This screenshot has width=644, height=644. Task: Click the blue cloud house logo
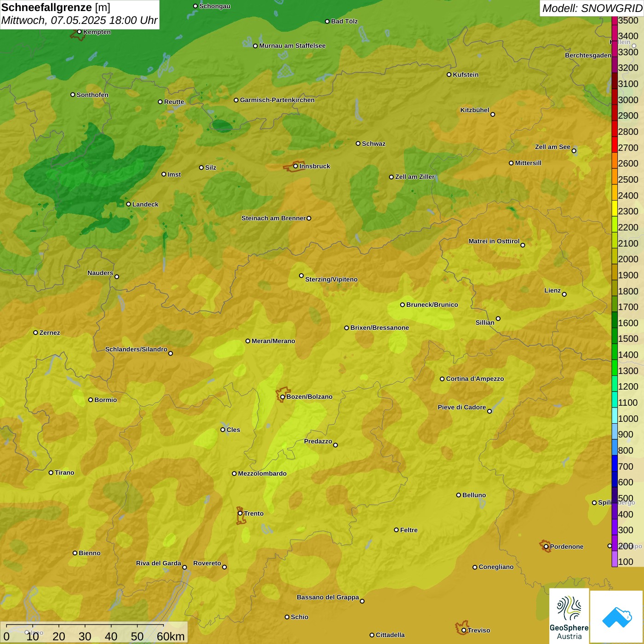(x=617, y=617)
